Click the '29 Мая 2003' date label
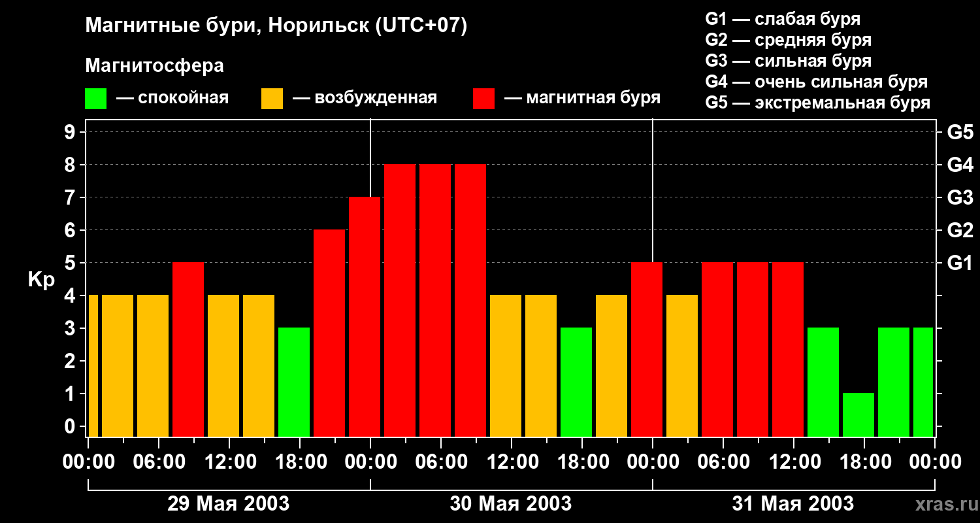 point(229,503)
